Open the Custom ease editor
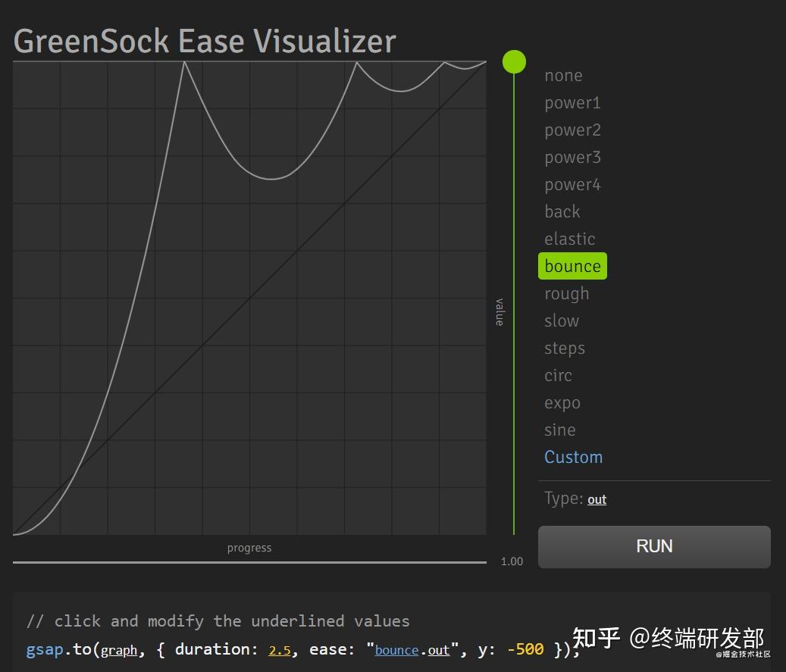This screenshot has height=672, width=786. tap(574, 457)
